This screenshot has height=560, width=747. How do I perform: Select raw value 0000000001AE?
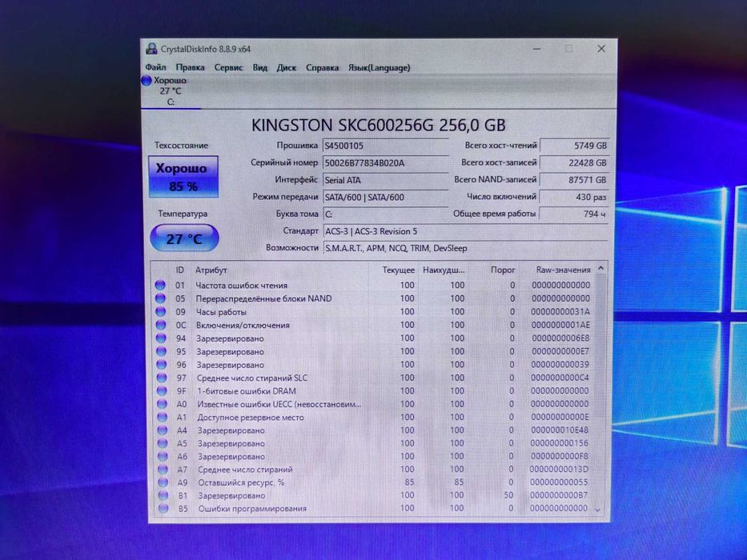click(560, 326)
